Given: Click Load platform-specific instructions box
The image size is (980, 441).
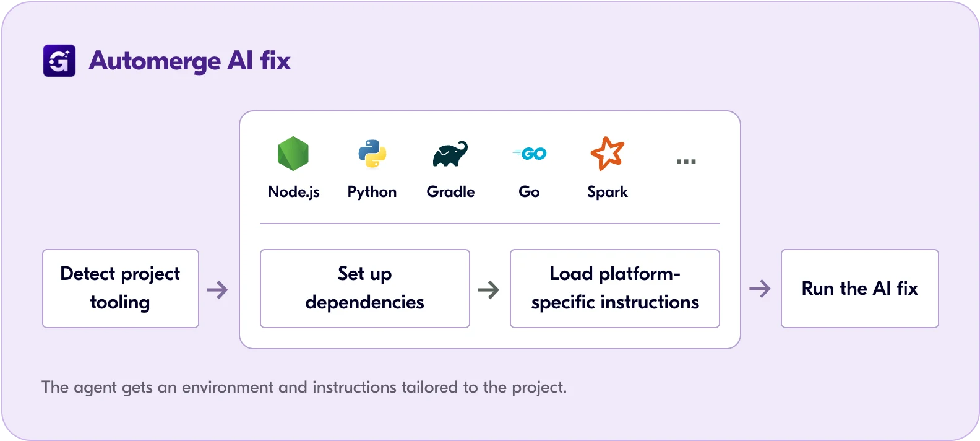Looking at the screenshot, I should [x=615, y=289].
